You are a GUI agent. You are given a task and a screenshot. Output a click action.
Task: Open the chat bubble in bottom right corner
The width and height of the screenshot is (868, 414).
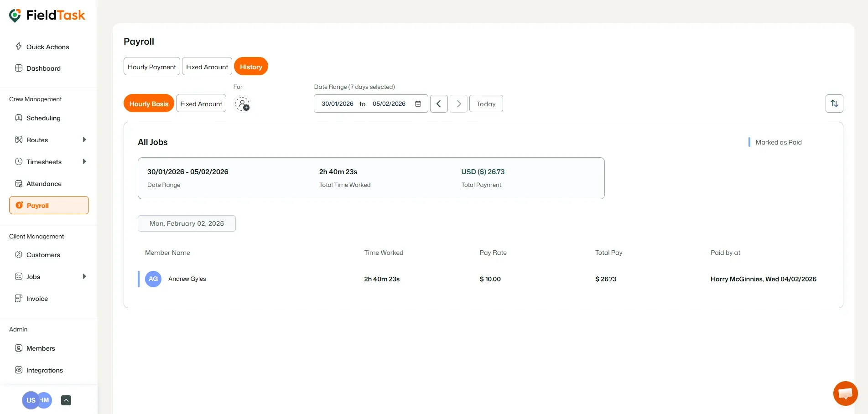[x=845, y=393]
